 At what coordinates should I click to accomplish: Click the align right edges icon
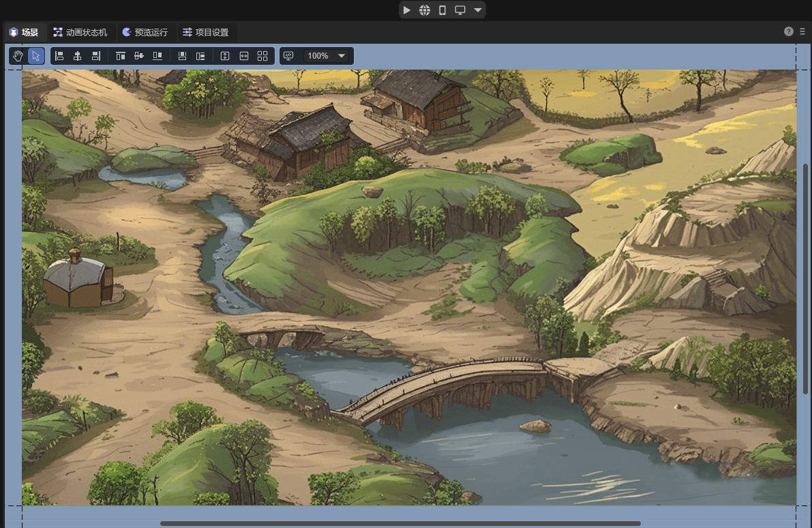coord(96,56)
